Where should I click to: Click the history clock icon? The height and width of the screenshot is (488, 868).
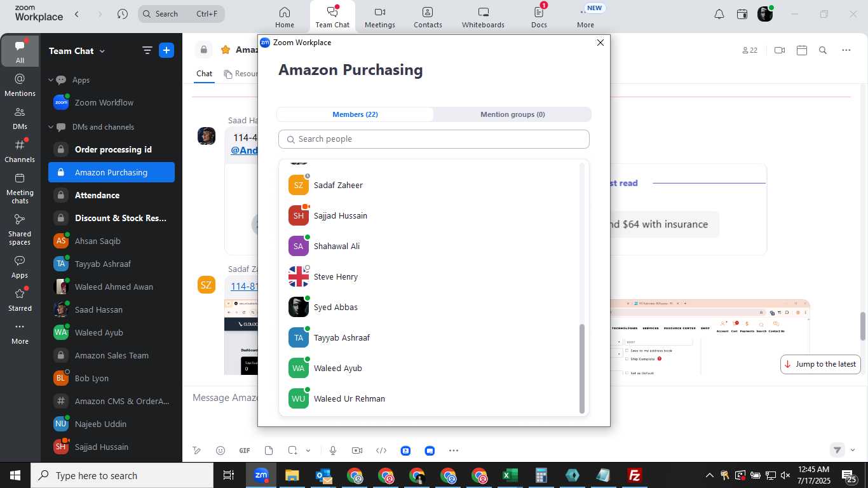pyautogui.click(x=123, y=14)
